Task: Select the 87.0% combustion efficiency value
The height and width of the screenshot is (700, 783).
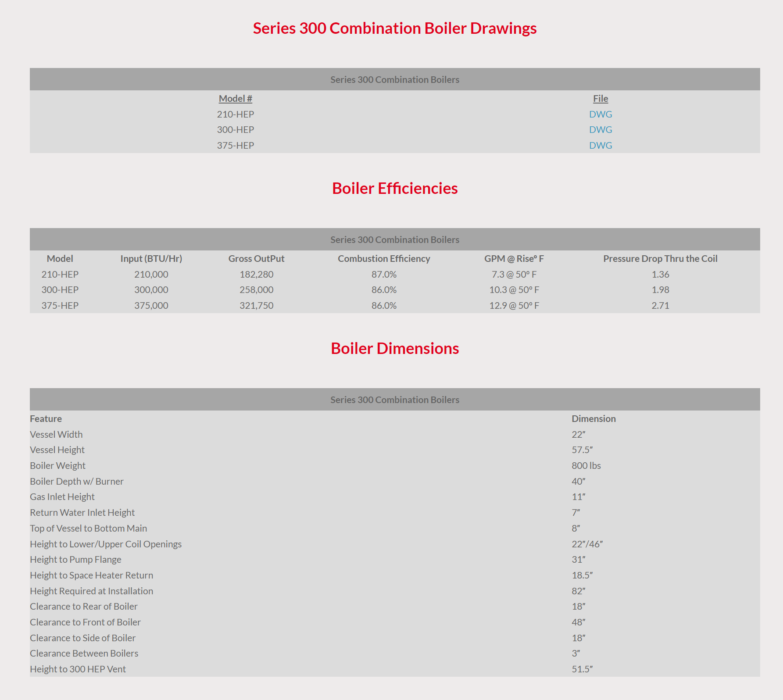Action: point(384,275)
